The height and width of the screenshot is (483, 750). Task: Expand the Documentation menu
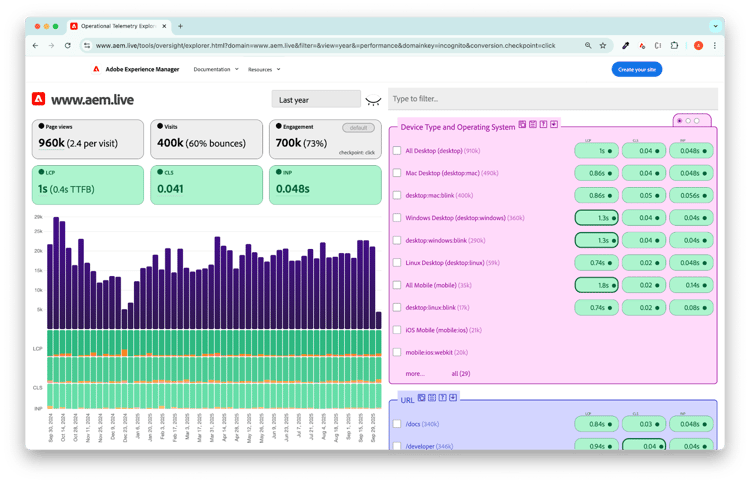point(215,69)
